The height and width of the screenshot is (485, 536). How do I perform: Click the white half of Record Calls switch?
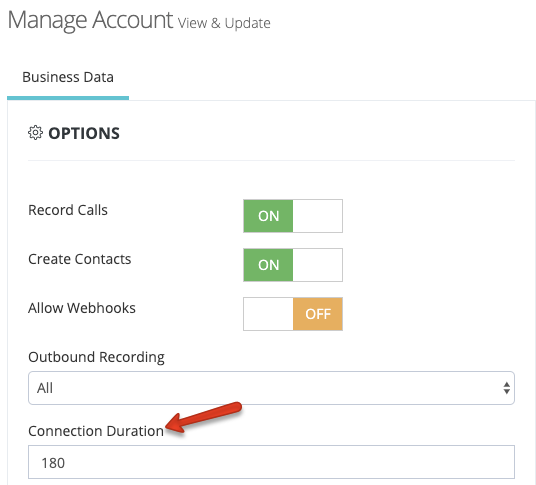[318, 216]
